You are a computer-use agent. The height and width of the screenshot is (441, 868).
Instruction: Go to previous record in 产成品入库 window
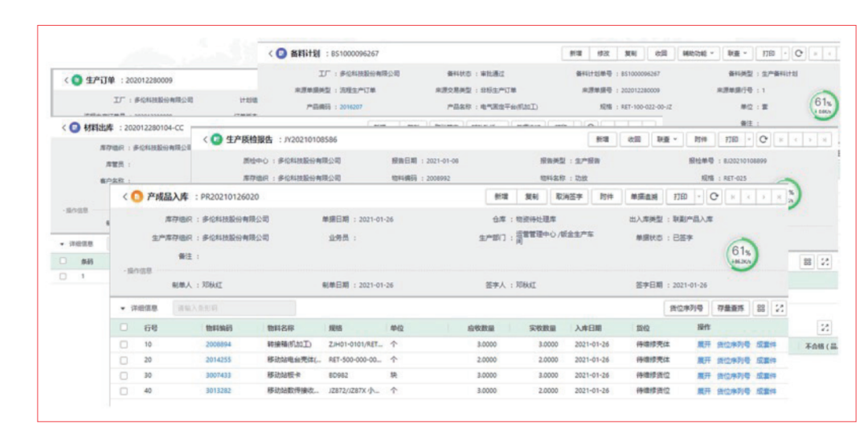748,197
